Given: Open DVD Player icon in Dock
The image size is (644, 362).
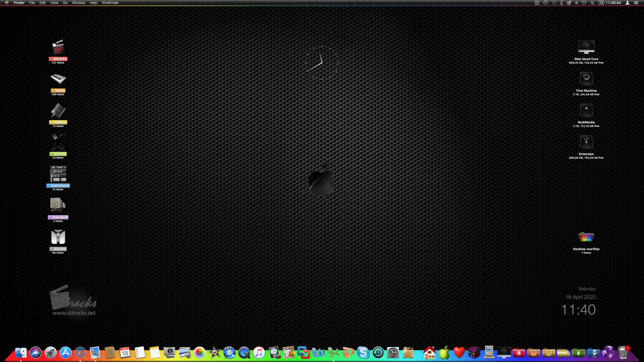Looking at the screenshot, I should pyautogui.click(x=229, y=353).
